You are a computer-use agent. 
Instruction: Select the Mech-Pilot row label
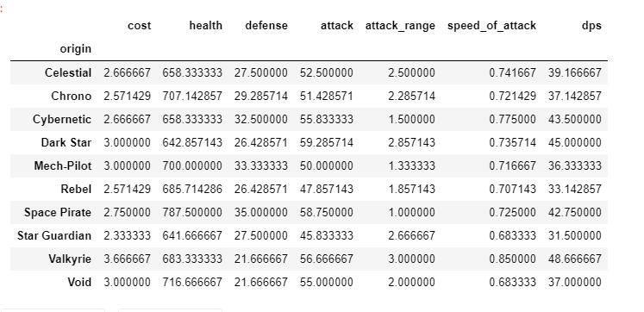click(x=63, y=165)
